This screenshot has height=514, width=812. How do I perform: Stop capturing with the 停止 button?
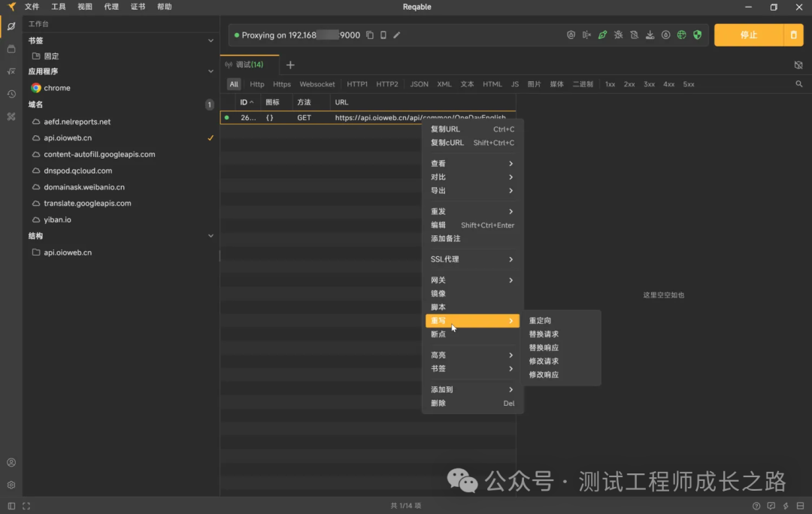pos(749,35)
